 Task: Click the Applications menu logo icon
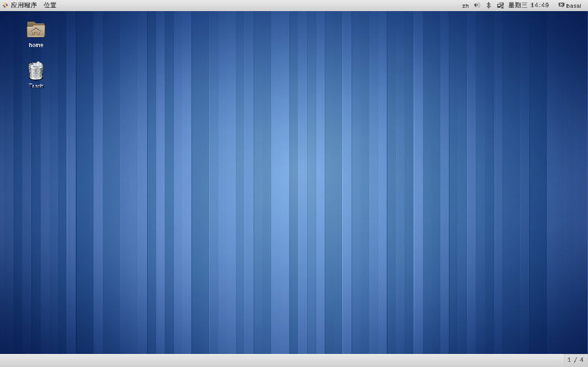click(5, 5)
